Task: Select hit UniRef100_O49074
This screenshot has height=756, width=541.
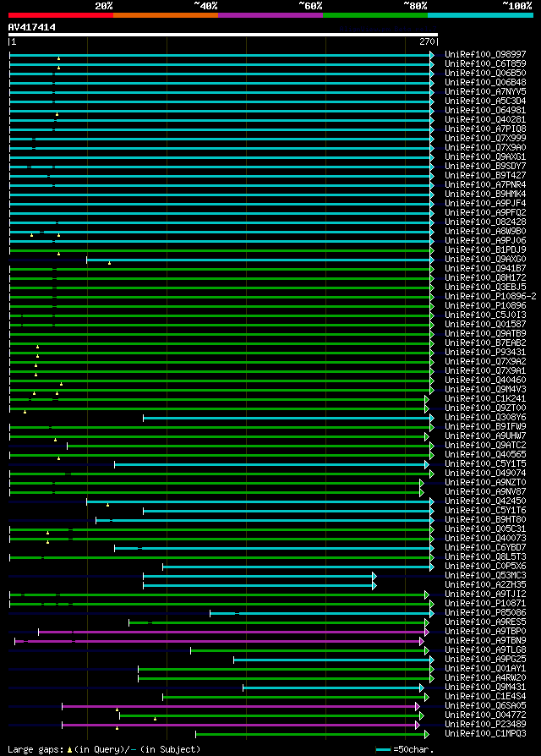Action: point(485,473)
